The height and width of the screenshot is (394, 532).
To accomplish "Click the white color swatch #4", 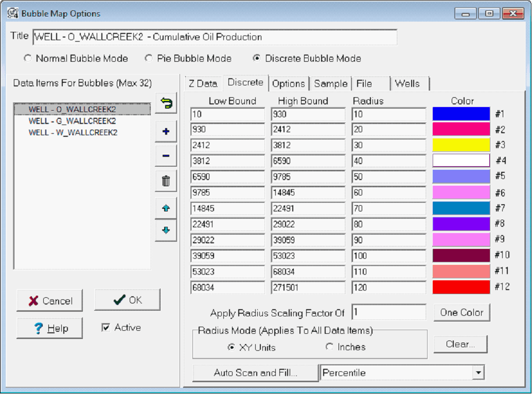I will point(461,160).
